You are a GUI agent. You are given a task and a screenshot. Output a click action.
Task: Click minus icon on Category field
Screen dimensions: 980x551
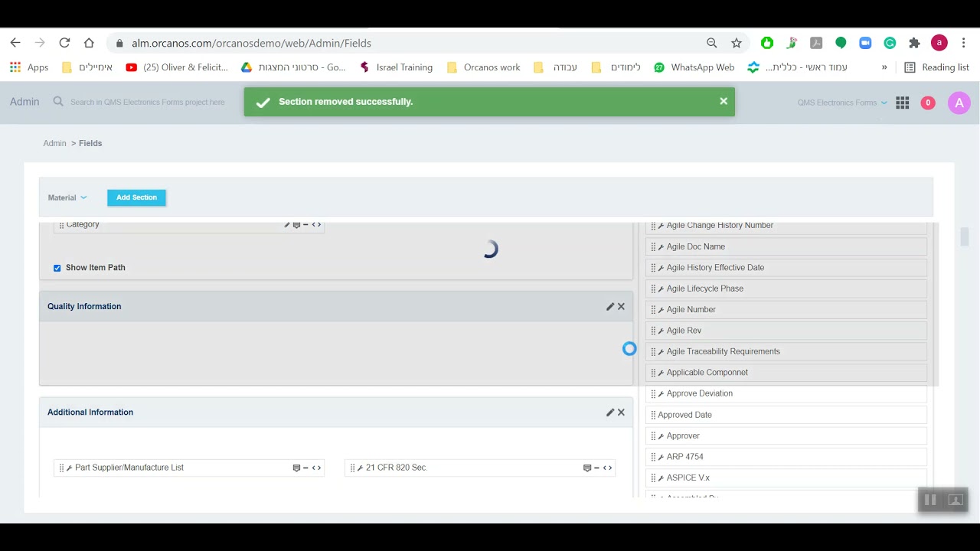(x=305, y=224)
